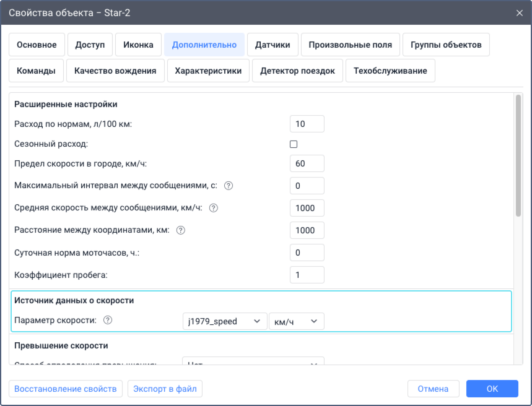Switch to the Датчики tab
The width and height of the screenshot is (532, 406).
point(273,45)
